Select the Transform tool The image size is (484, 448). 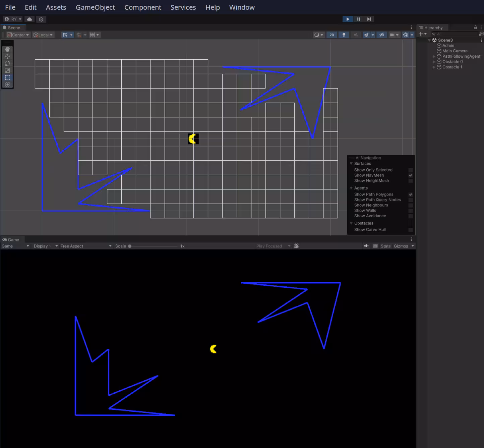coord(7,85)
